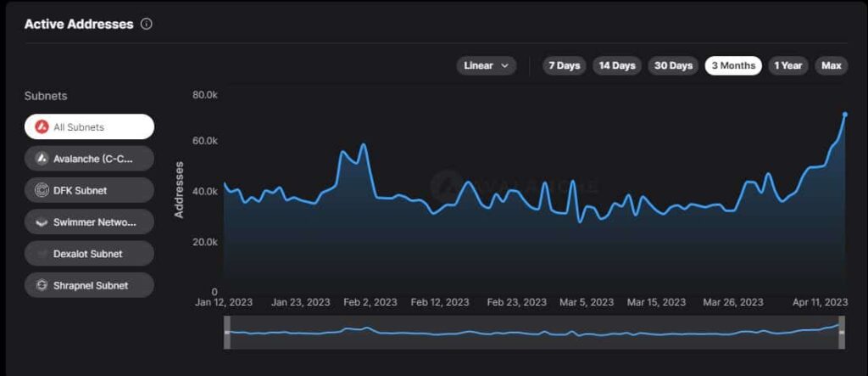Click the red Avalanche logo in All Subnets

click(x=42, y=127)
